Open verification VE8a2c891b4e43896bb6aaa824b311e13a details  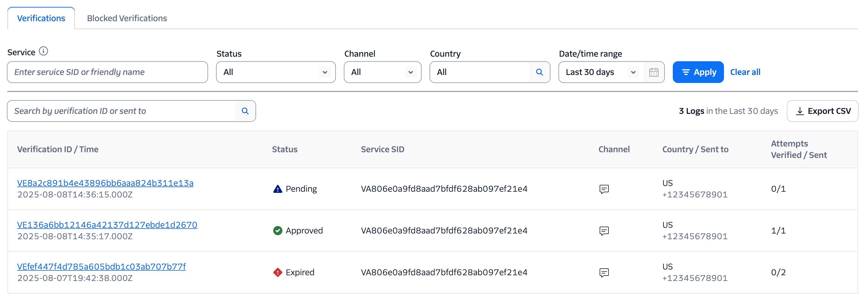point(105,183)
